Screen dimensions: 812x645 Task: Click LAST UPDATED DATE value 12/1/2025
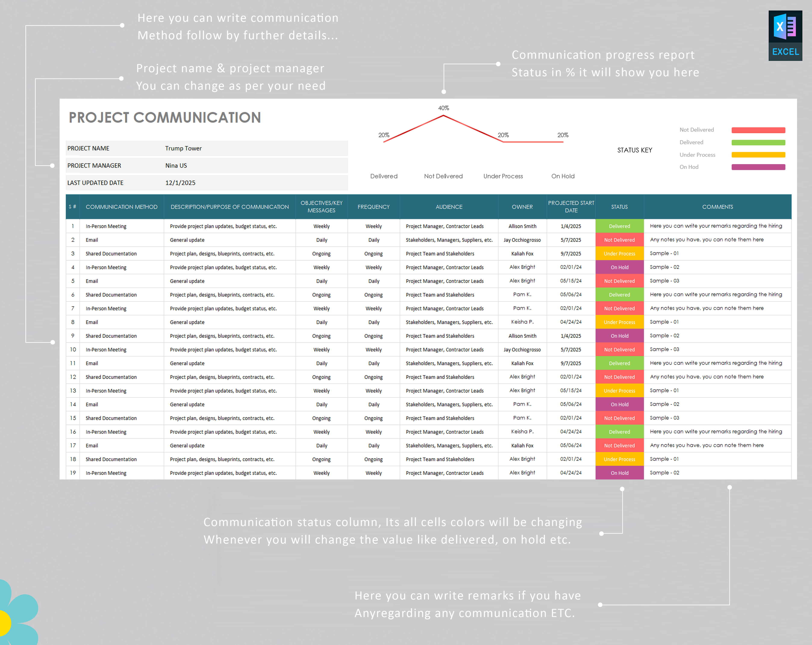click(x=180, y=183)
